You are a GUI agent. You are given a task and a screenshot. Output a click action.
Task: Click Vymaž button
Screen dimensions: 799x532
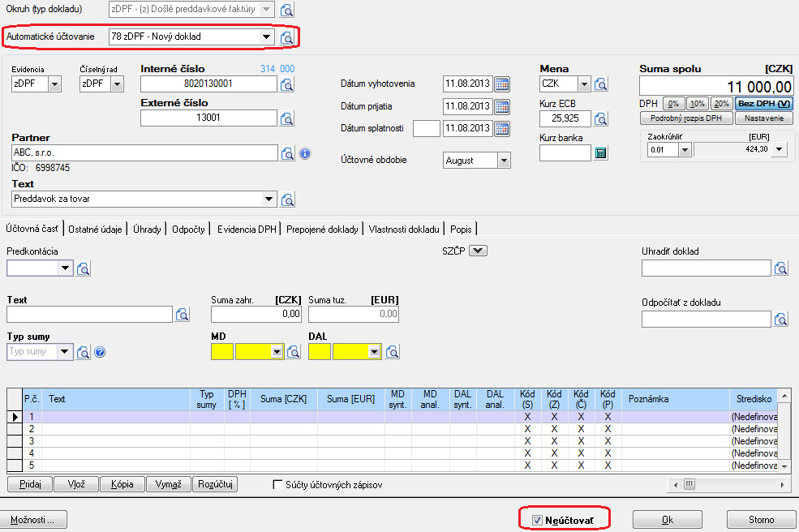click(168, 484)
